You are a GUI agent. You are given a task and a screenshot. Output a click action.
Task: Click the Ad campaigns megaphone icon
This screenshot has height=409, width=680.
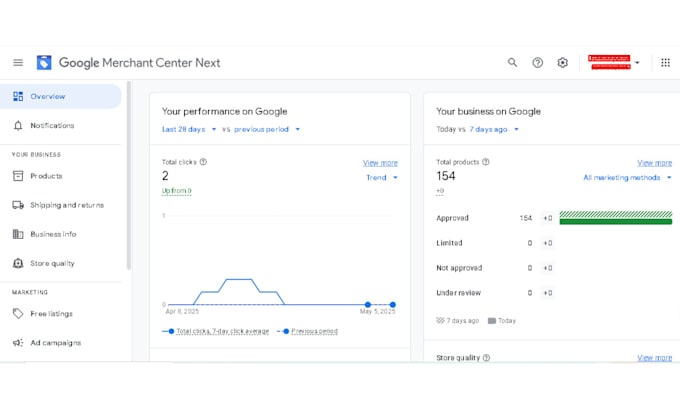pos(18,343)
